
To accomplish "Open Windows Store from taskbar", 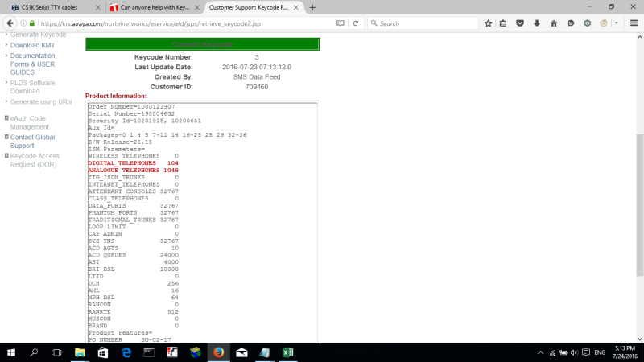I will pos(103,352).
